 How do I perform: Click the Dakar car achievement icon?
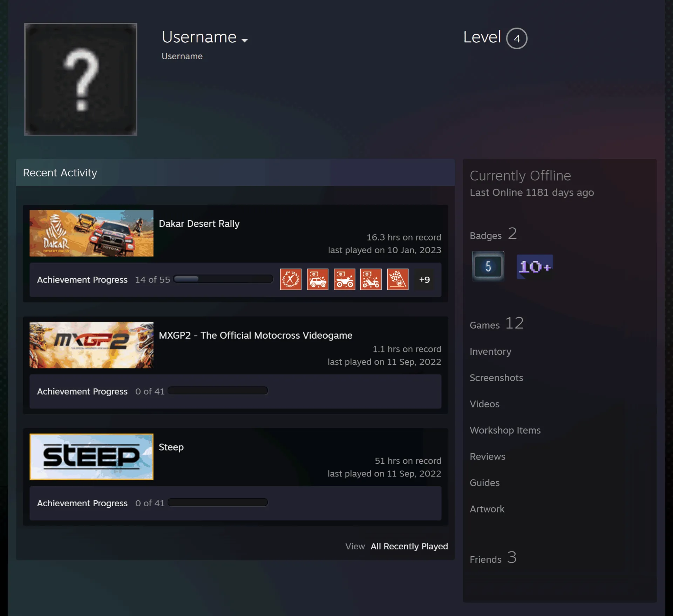[318, 279]
